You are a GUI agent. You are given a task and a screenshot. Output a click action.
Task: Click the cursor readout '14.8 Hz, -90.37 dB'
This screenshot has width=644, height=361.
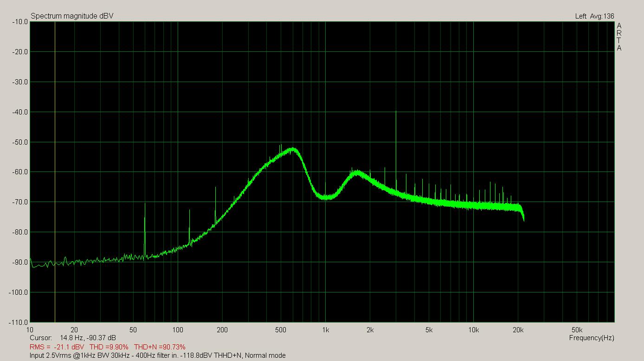click(x=88, y=338)
